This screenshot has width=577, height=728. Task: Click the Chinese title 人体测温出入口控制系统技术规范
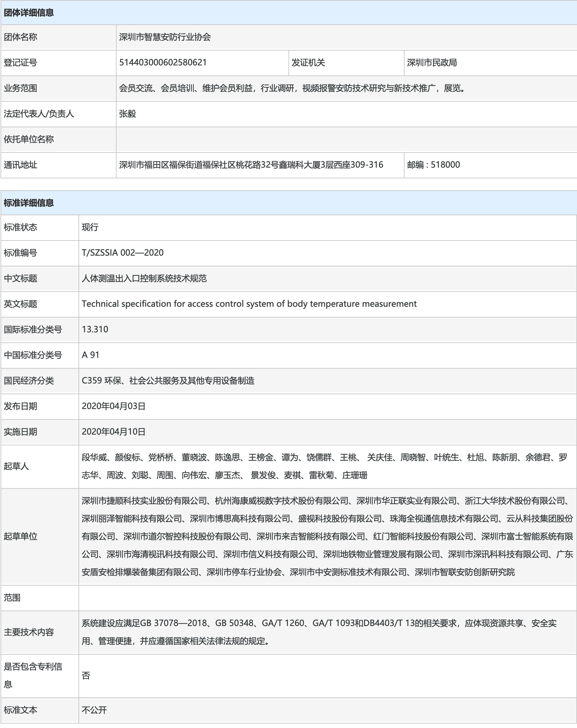144,279
